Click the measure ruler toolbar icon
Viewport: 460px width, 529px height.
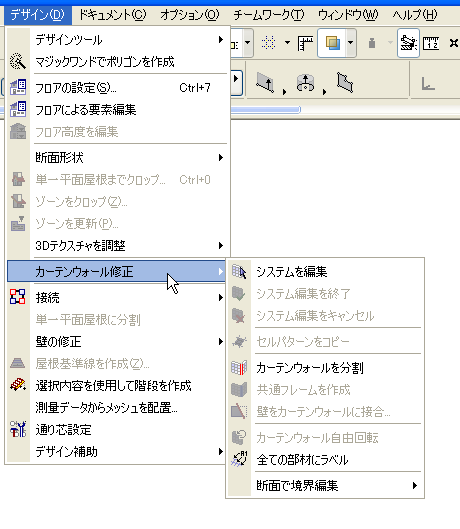point(431,43)
